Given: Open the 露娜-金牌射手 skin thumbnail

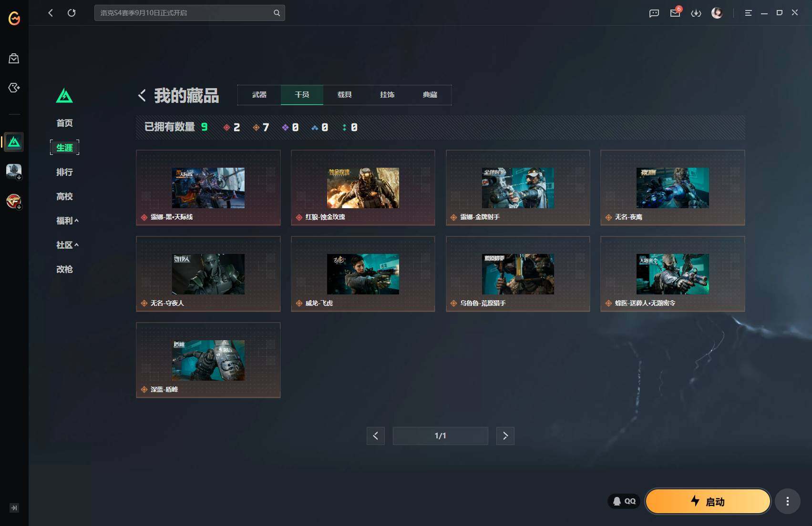Looking at the screenshot, I should [x=518, y=188].
